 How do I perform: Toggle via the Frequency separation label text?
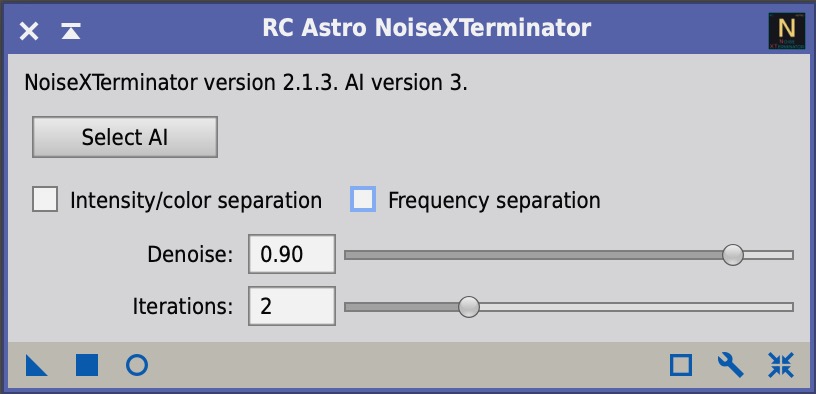click(494, 200)
